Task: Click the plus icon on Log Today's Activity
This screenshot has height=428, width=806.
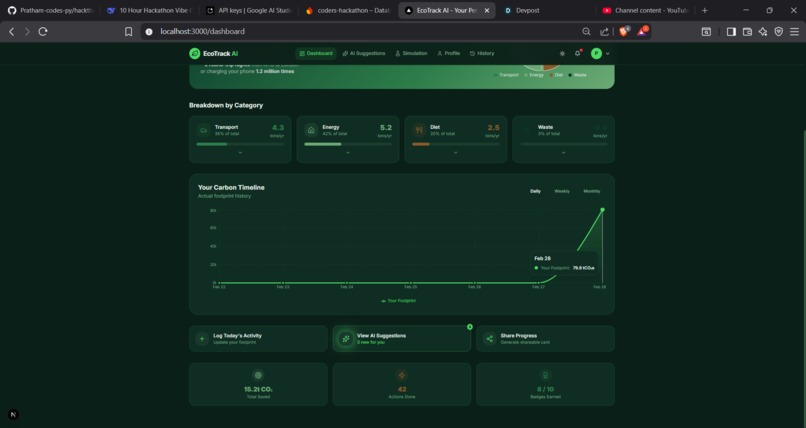Action: (x=202, y=339)
